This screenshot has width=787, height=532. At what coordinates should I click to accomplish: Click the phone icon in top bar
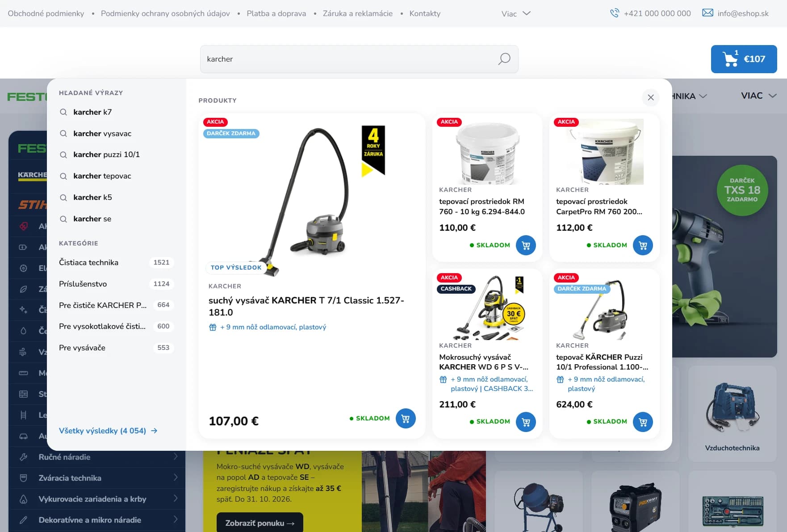[x=615, y=13]
